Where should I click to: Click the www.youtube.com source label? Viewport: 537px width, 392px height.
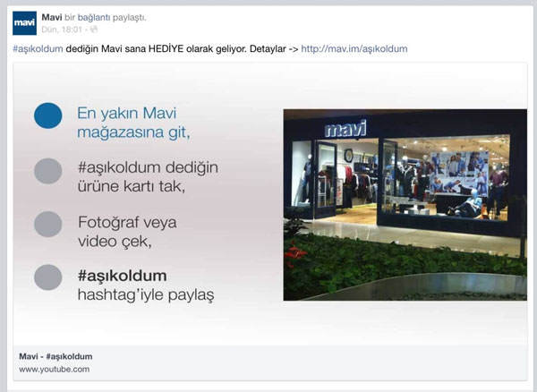click(54, 369)
